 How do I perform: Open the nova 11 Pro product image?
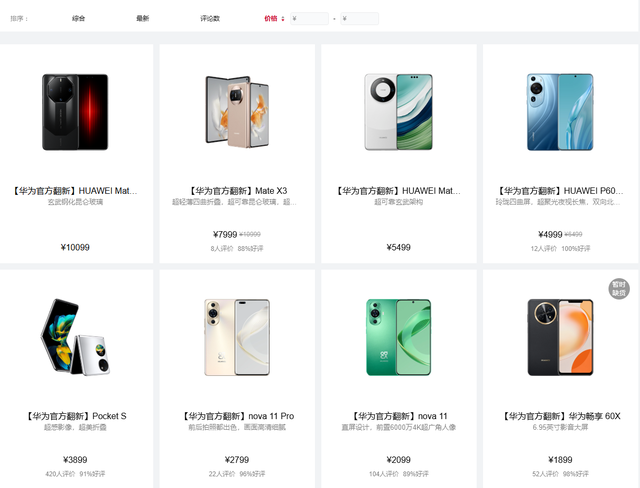click(x=237, y=337)
